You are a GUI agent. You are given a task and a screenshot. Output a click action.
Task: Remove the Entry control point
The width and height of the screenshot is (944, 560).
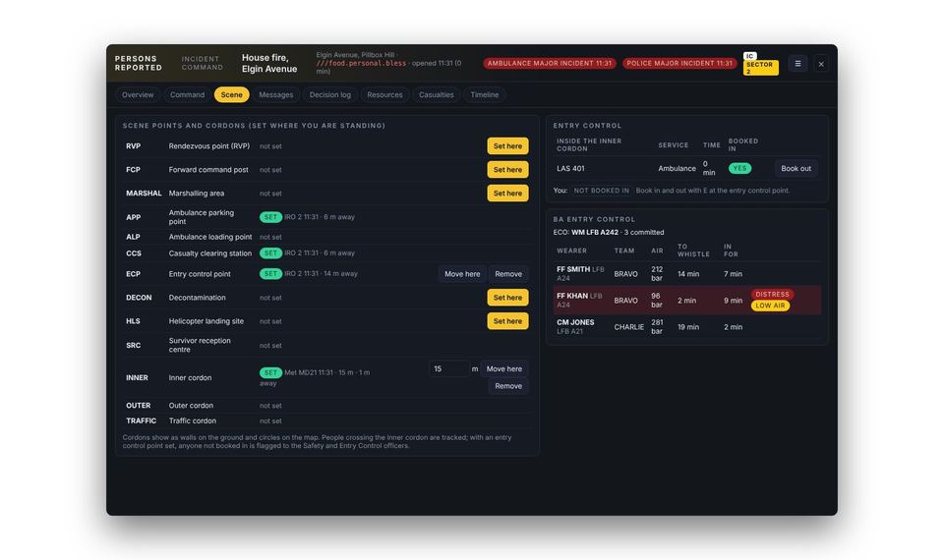pos(508,274)
